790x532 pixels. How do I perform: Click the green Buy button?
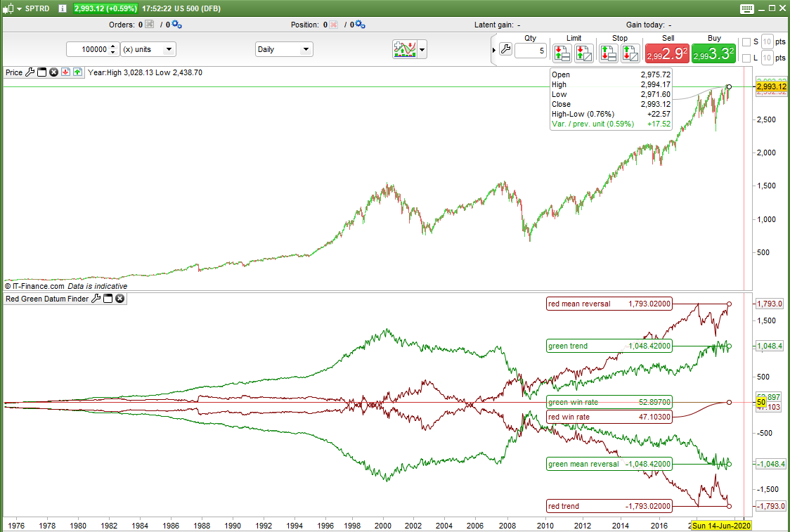pyautogui.click(x=713, y=53)
